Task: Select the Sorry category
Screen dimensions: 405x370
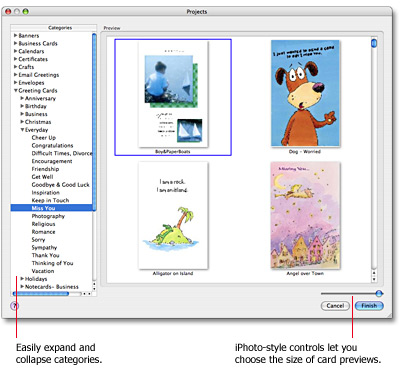Action: (x=38, y=240)
